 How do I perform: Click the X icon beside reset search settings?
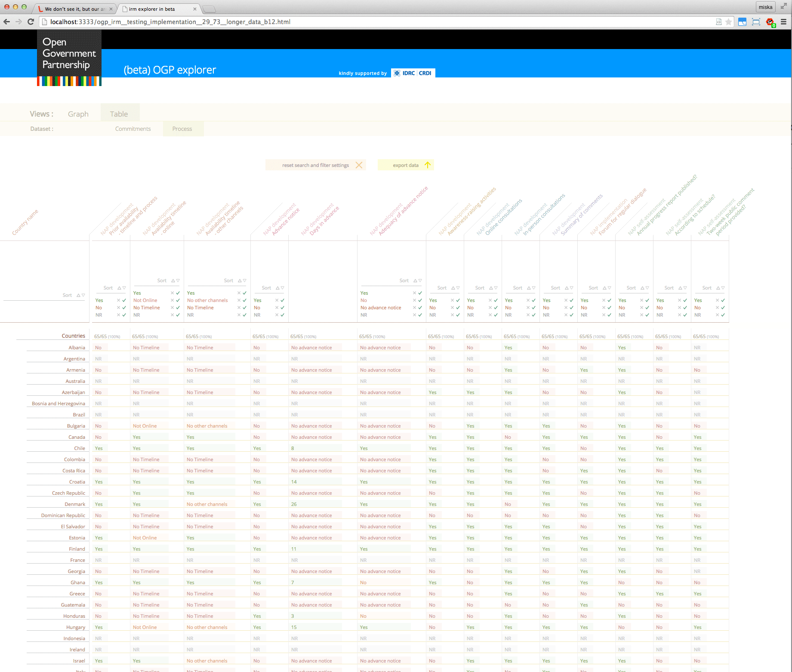tap(359, 165)
